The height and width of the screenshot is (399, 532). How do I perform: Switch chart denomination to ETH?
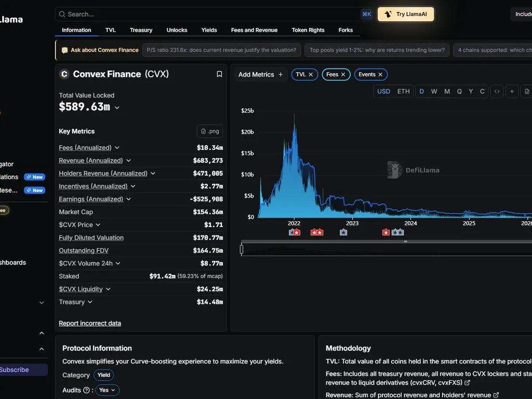pyautogui.click(x=403, y=91)
